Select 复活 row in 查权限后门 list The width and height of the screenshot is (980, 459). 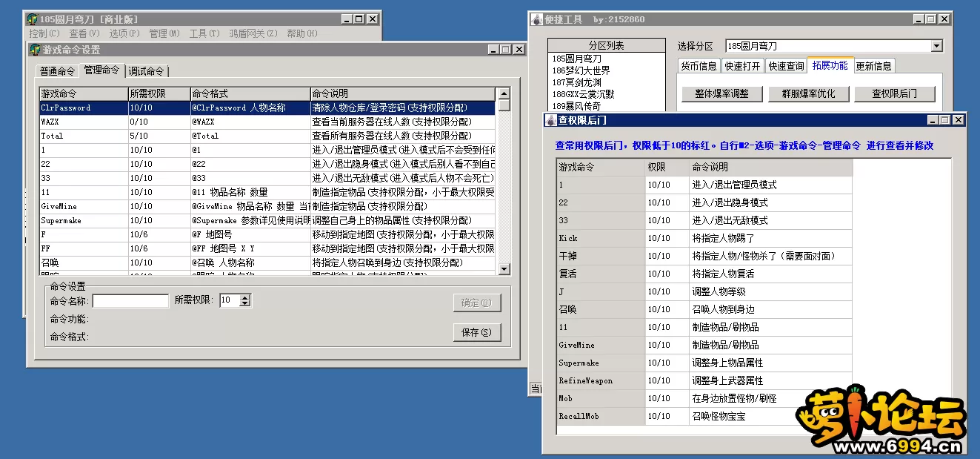pos(704,274)
